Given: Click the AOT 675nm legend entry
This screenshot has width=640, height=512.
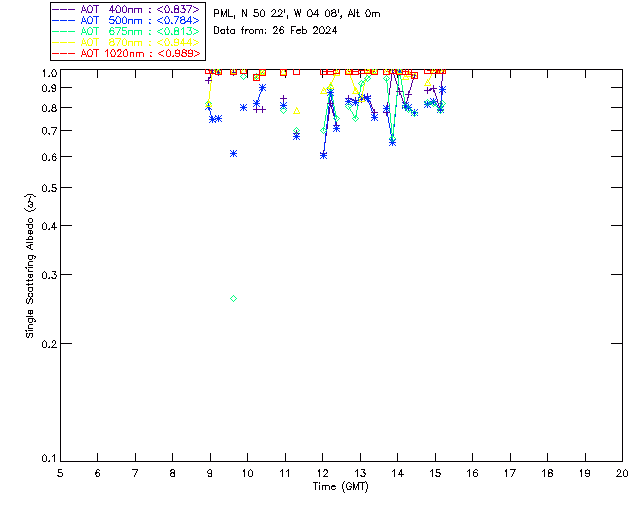Looking at the screenshot, I should (x=126, y=31).
